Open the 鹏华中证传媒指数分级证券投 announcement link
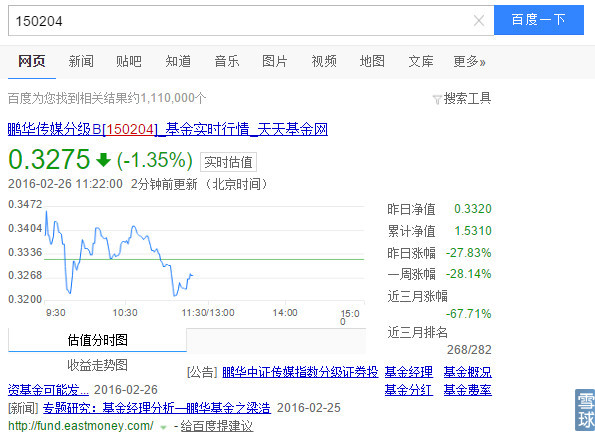Image resolution: width=595 pixels, height=439 pixels. [x=300, y=372]
